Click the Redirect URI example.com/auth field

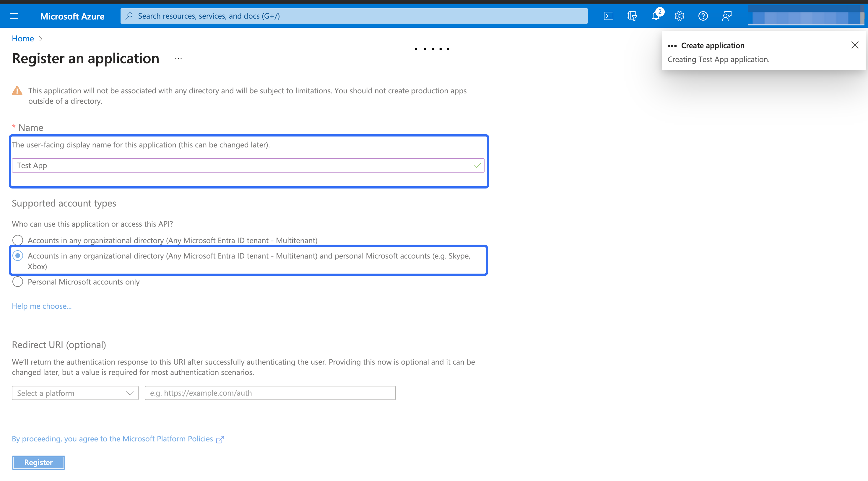[270, 393]
